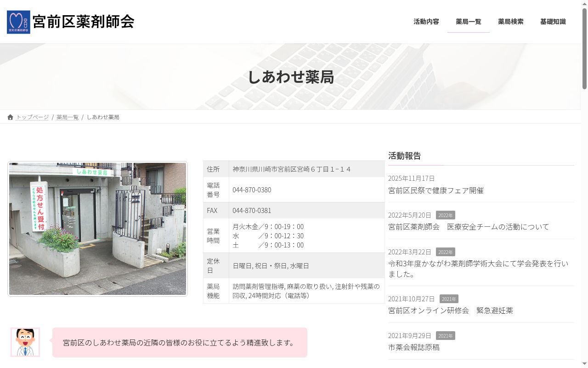Click the 宮前区薬剤師会 site title
The width and height of the screenshot is (588, 368).
point(83,22)
